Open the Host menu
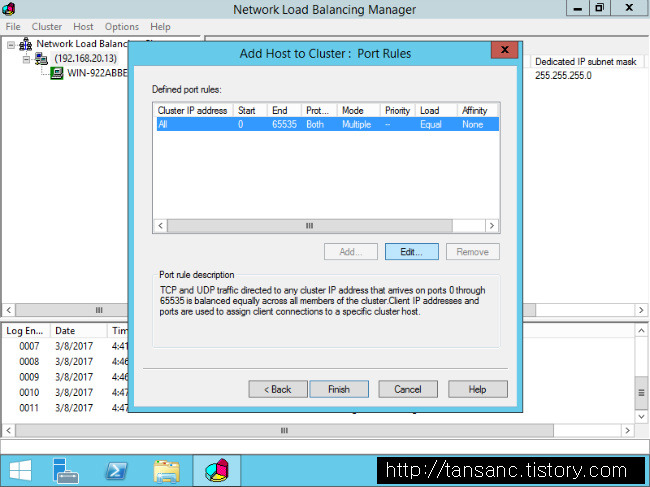This screenshot has height=487, width=650. (83, 27)
